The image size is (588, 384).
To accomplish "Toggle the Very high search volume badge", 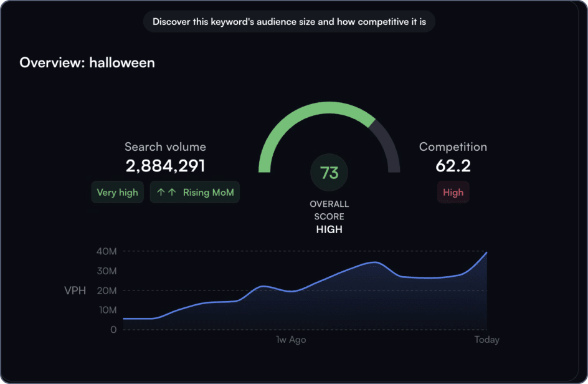I will tap(117, 192).
